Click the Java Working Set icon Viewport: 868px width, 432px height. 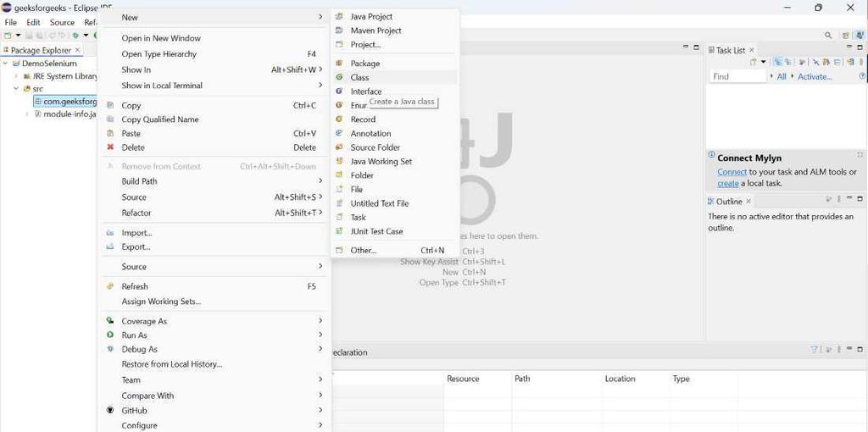pyautogui.click(x=339, y=162)
